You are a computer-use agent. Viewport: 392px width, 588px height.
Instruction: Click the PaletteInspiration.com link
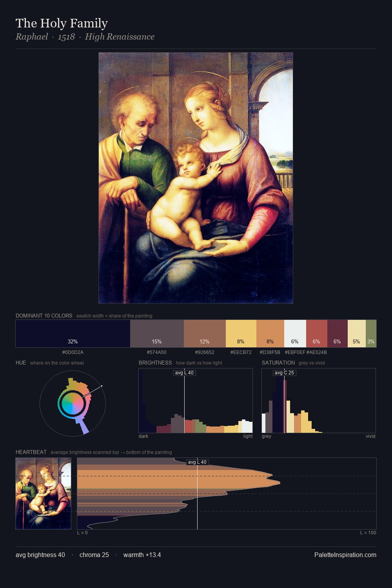tap(345, 555)
